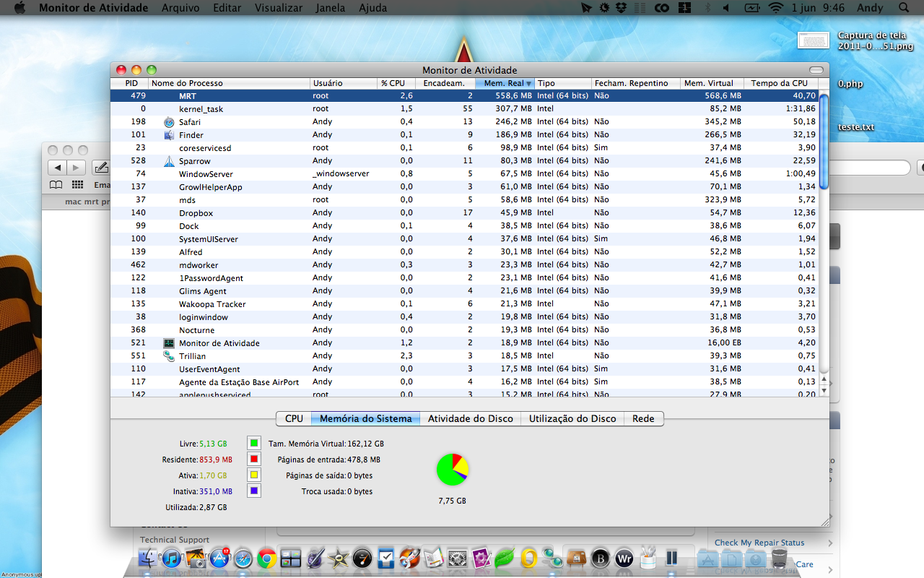Click the volume speaker in the menu bar
This screenshot has height=578, width=924.
tap(725, 8)
